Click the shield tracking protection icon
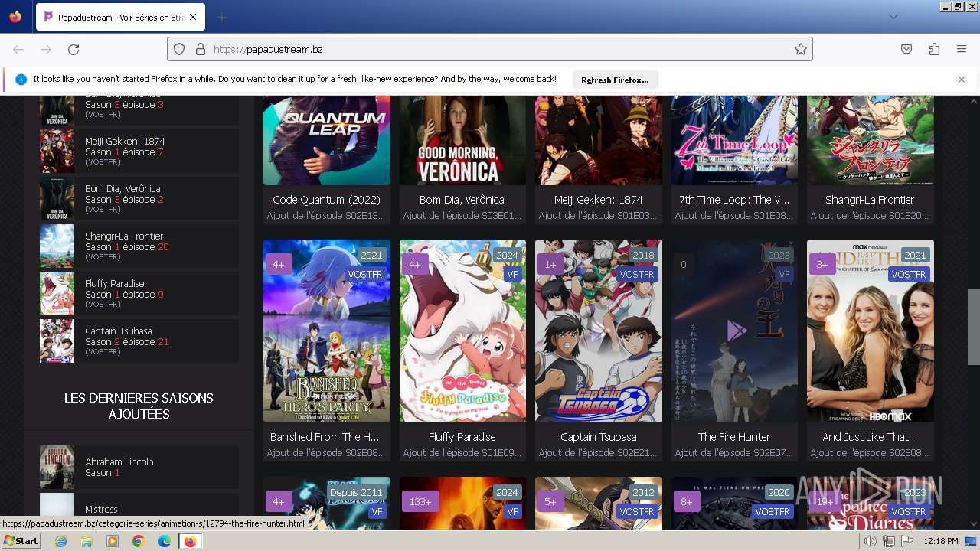 [179, 49]
